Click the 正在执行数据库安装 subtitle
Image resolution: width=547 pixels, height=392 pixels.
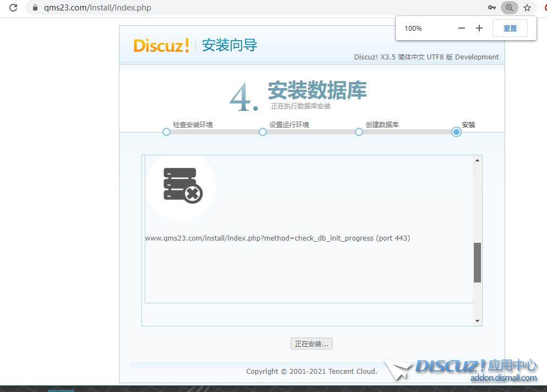[x=300, y=106]
